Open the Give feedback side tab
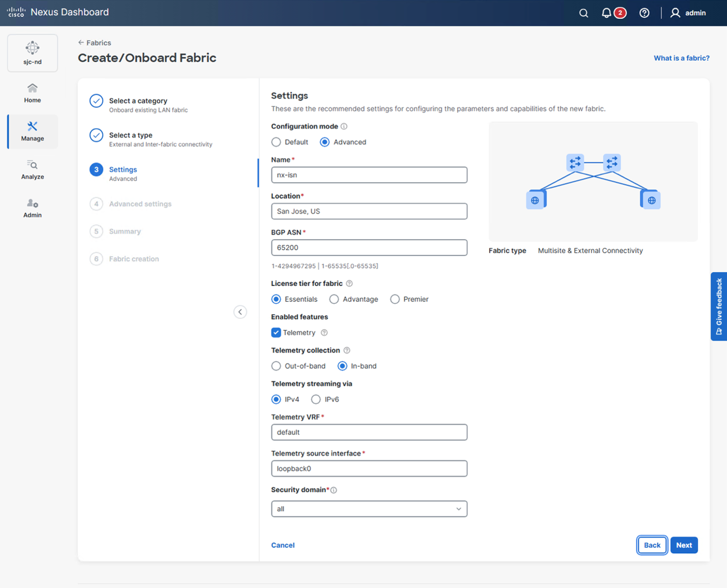727x588 pixels. click(719, 306)
